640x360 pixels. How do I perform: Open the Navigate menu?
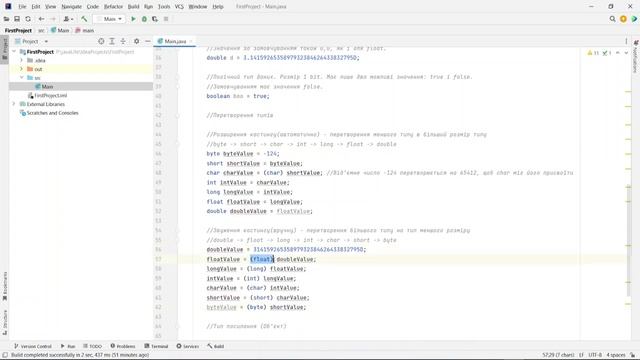71,7
